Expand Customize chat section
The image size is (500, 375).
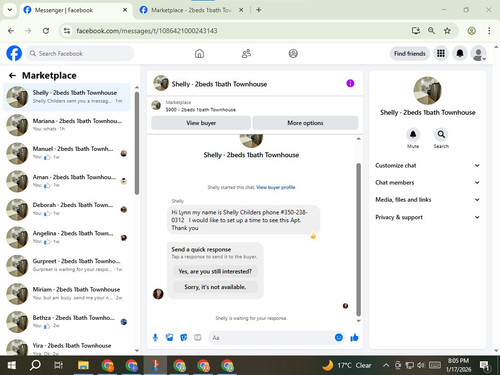tap(427, 165)
